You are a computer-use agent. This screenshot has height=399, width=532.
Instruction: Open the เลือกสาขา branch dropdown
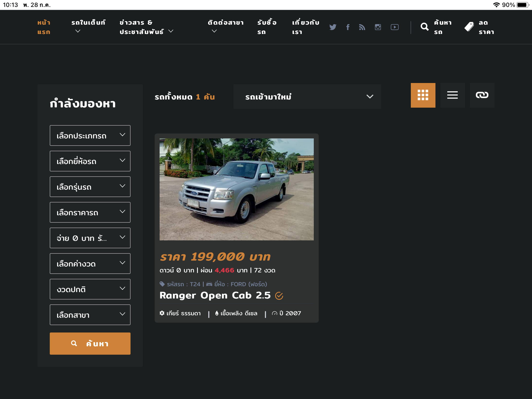click(90, 315)
